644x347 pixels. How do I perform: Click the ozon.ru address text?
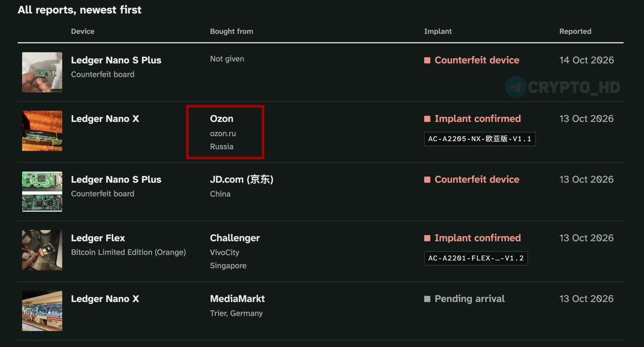click(223, 133)
